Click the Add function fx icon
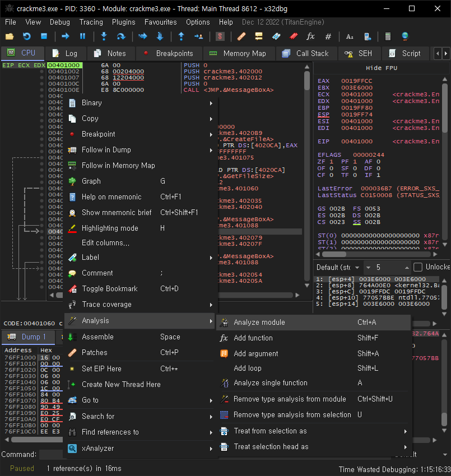The height and width of the screenshot is (476, 451). coord(224,338)
